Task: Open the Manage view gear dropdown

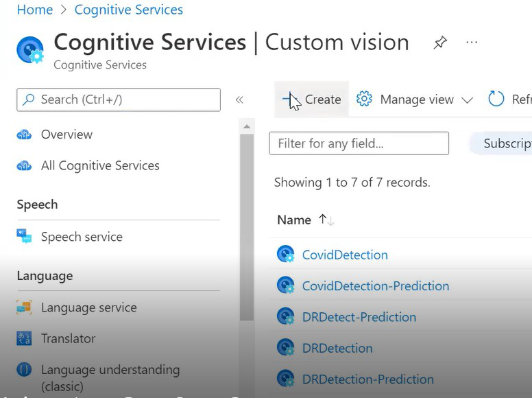Action: click(x=415, y=99)
